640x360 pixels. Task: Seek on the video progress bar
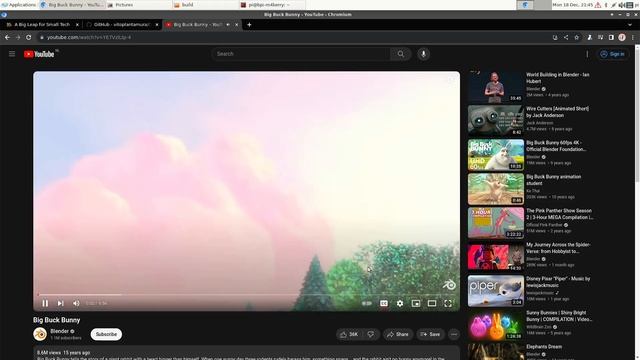(247, 294)
